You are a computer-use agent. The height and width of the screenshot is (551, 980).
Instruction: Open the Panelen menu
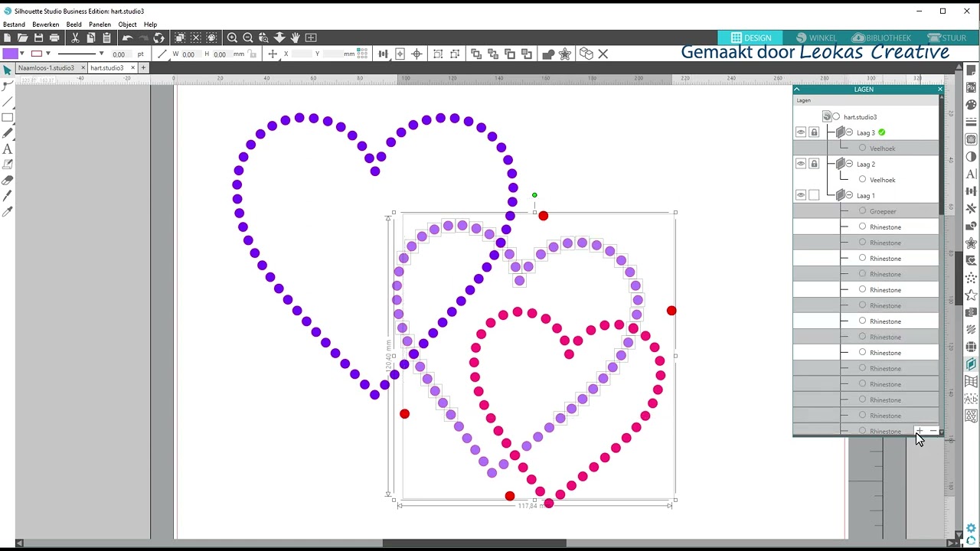[100, 24]
